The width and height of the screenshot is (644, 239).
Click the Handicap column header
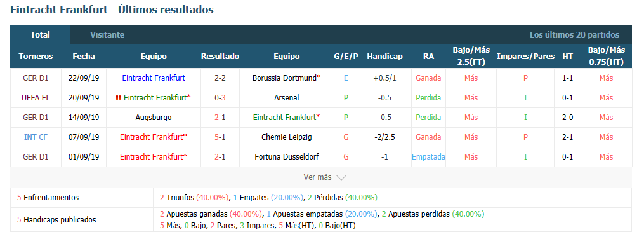(385, 57)
